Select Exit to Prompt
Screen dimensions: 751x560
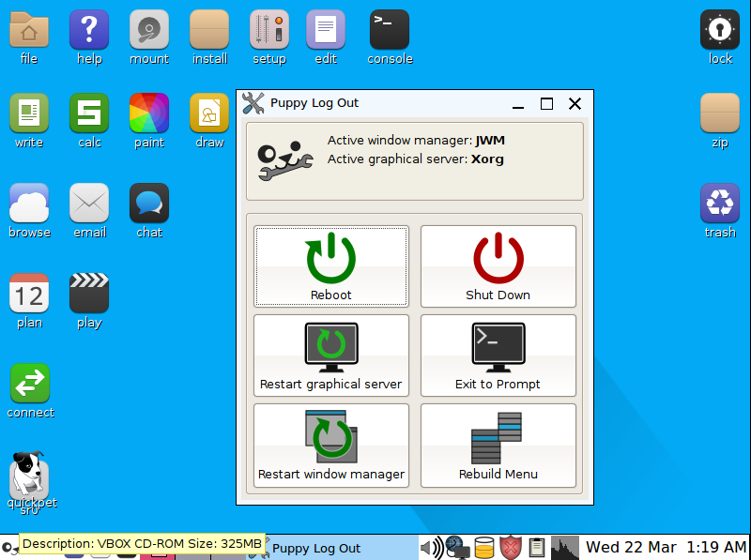(x=498, y=356)
